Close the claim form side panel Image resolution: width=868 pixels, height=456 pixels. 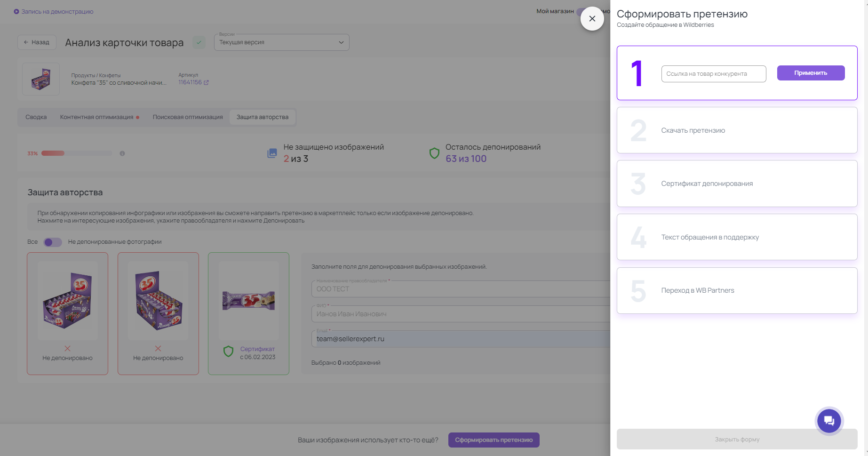point(592,19)
